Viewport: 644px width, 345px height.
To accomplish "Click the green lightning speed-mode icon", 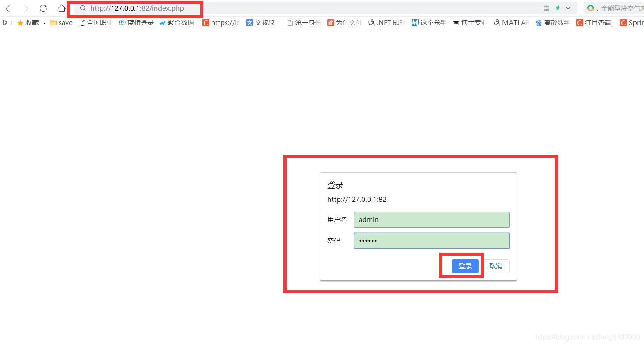I will [x=557, y=8].
